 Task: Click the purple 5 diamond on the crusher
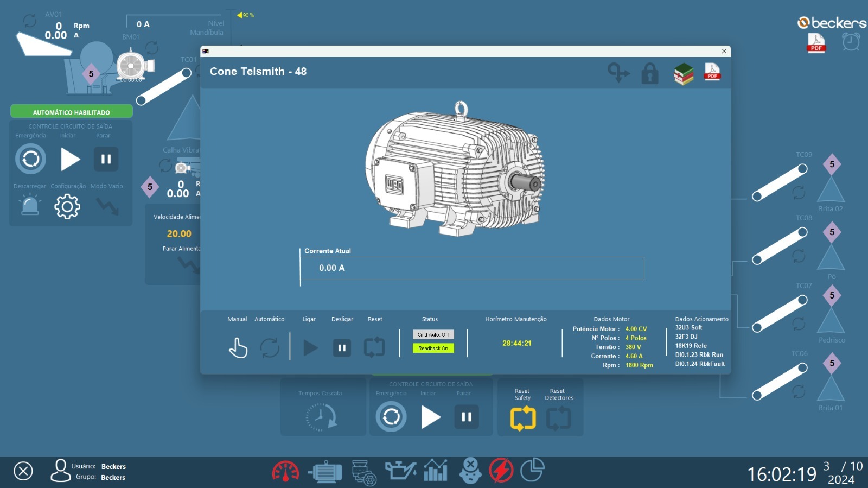[x=91, y=74]
